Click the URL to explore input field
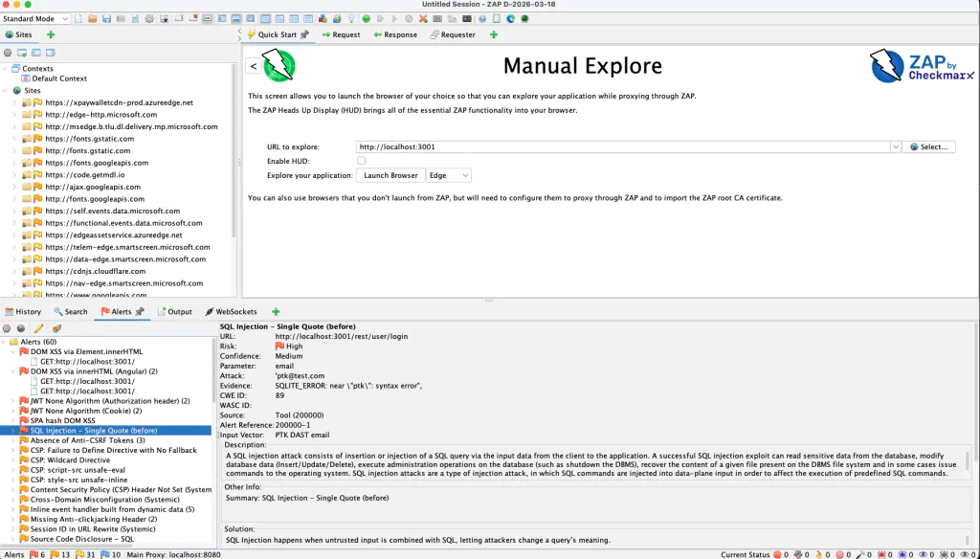This screenshot has width=980, height=559. (x=622, y=146)
